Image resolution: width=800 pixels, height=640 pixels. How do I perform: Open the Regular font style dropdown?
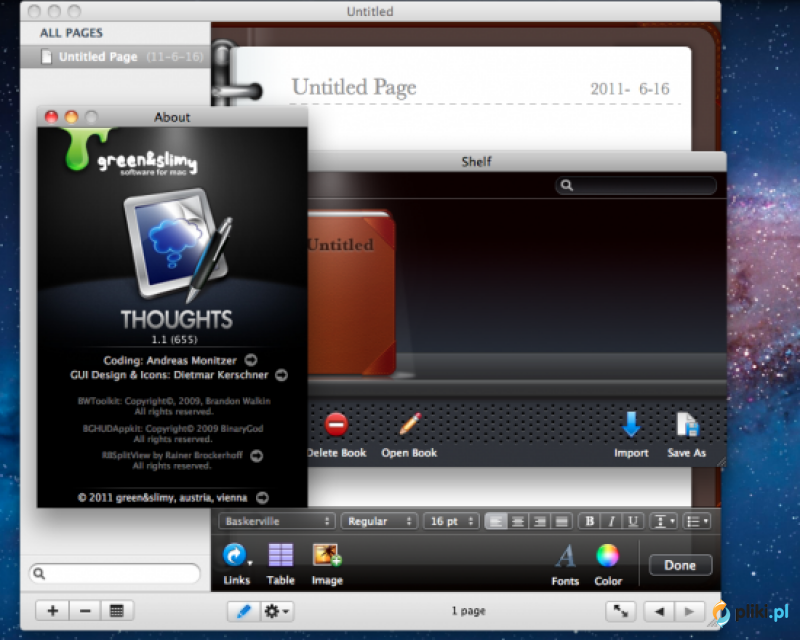tap(379, 521)
